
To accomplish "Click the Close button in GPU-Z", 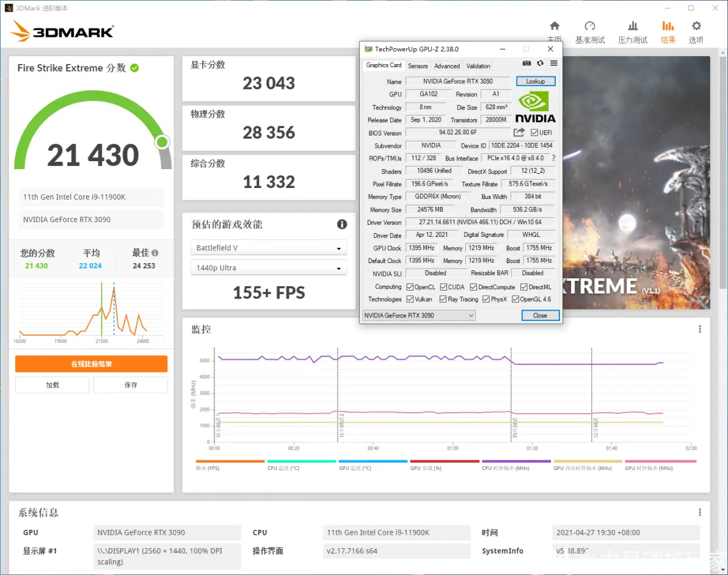I will (540, 316).
